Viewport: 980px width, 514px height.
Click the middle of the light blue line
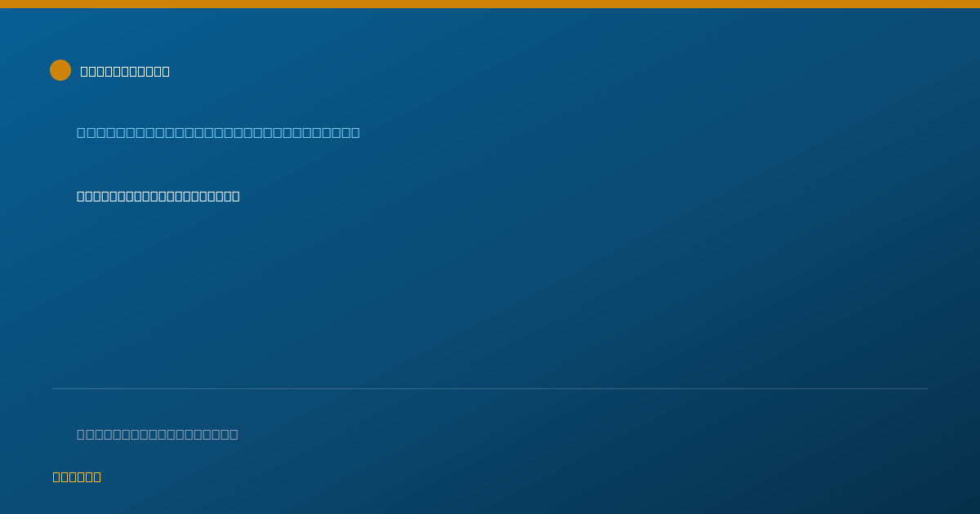pyautogui.click(x=218, y=132)
